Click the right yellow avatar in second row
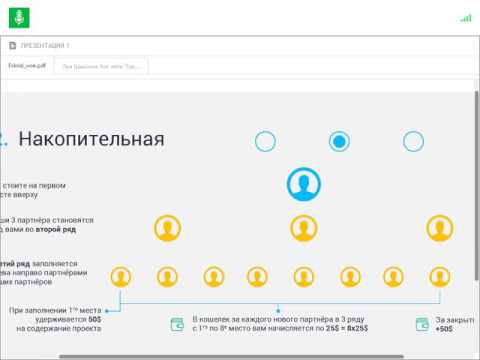The image size is (480, 360). coord(440,228)
